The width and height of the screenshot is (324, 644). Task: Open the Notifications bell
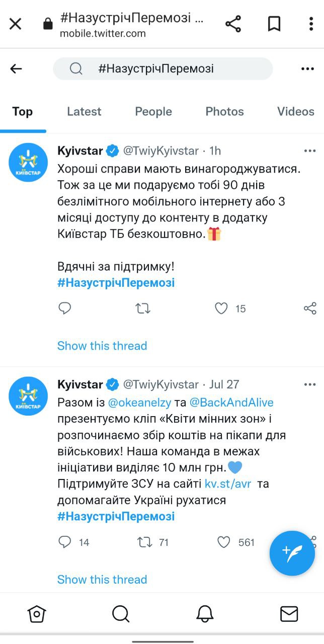tap(205, 613)
